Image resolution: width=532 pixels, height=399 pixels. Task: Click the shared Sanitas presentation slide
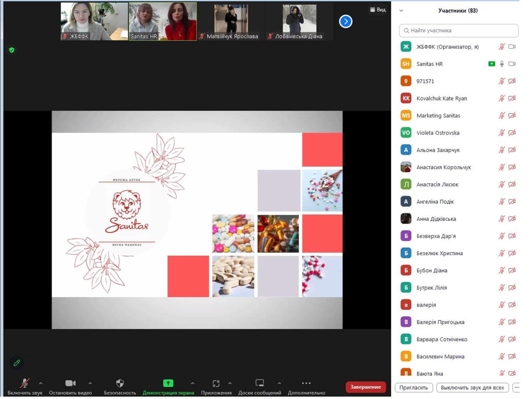point(197,220)
